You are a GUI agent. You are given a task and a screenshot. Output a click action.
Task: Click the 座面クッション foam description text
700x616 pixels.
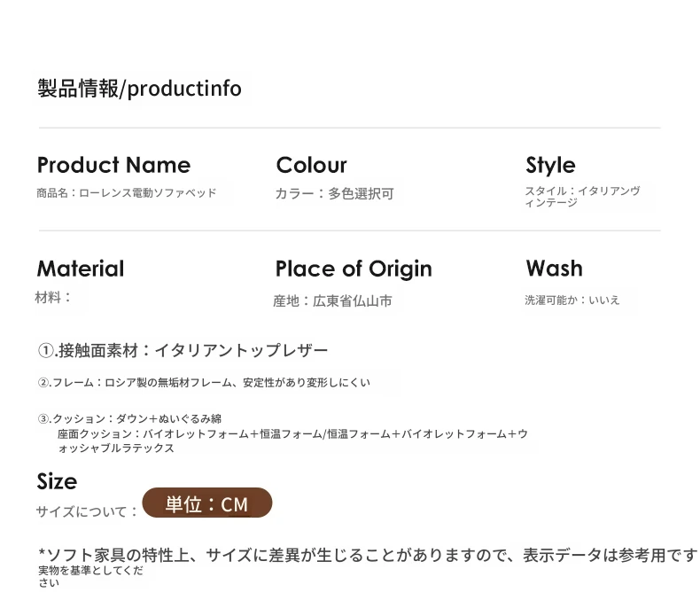pyautogui.click(x=292, y=441)
